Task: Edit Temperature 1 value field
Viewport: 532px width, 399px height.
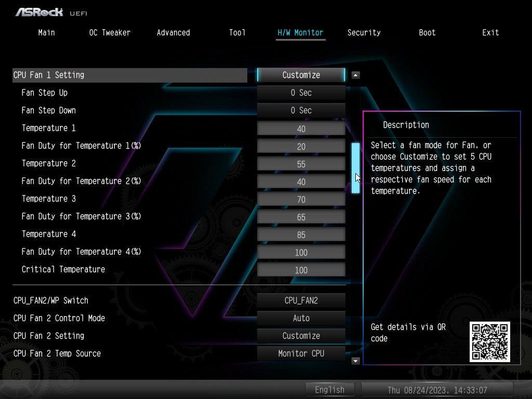Action: coord(301,129)
